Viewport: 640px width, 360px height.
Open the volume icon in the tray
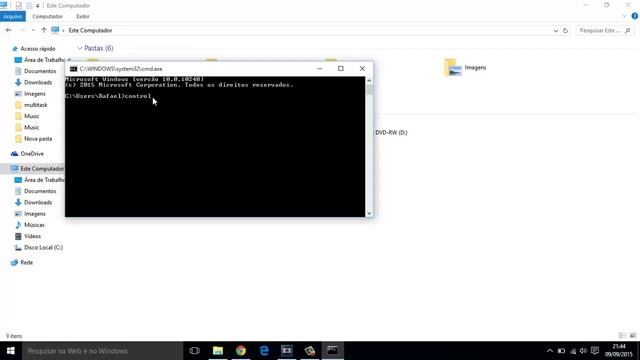click(x=583, y=351)
